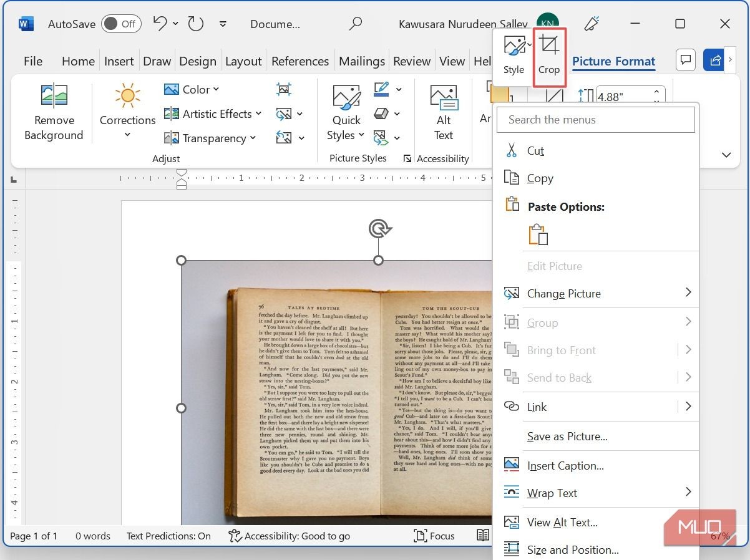Image resolution: width=750 pixels, height=560 pixels.
Task: Toggle the AutoSave switch
Action: [121, 24]
